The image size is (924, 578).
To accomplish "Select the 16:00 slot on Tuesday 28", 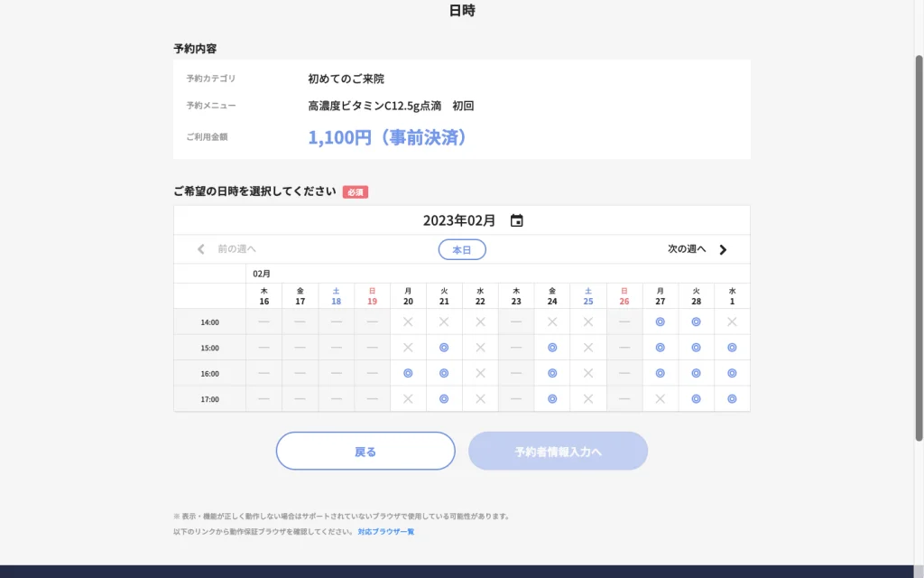I will pos(696,373).
